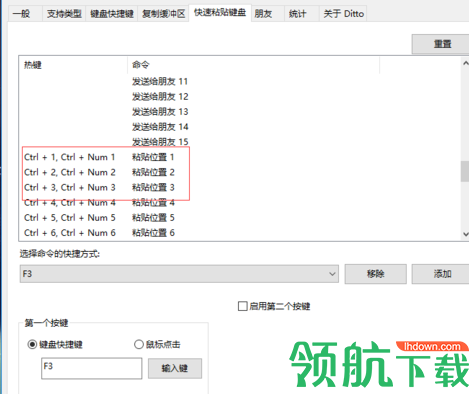Click the list scrollbar thumb
This screenshot has width=469, height=394.
(465, 171)
